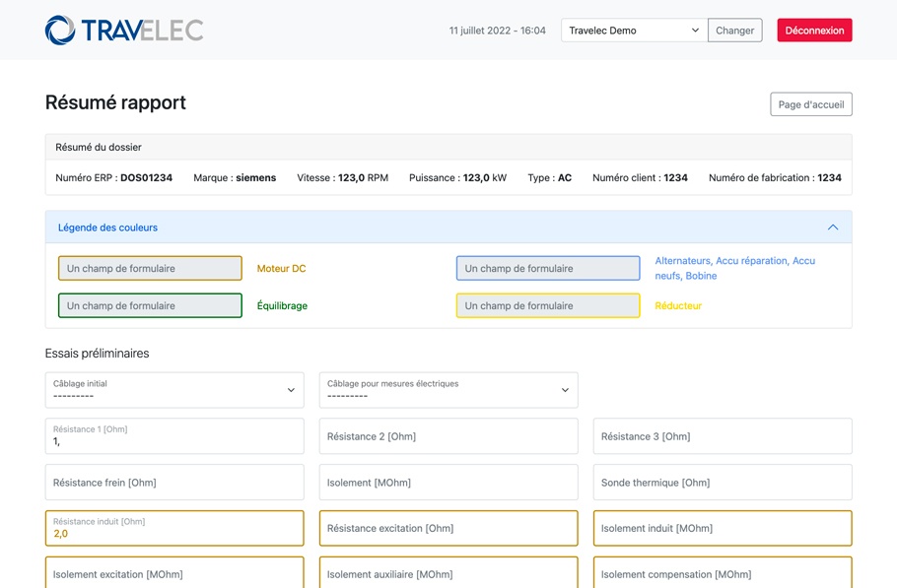Click the Vitesse 123,0 RPM text

(343, 177)
